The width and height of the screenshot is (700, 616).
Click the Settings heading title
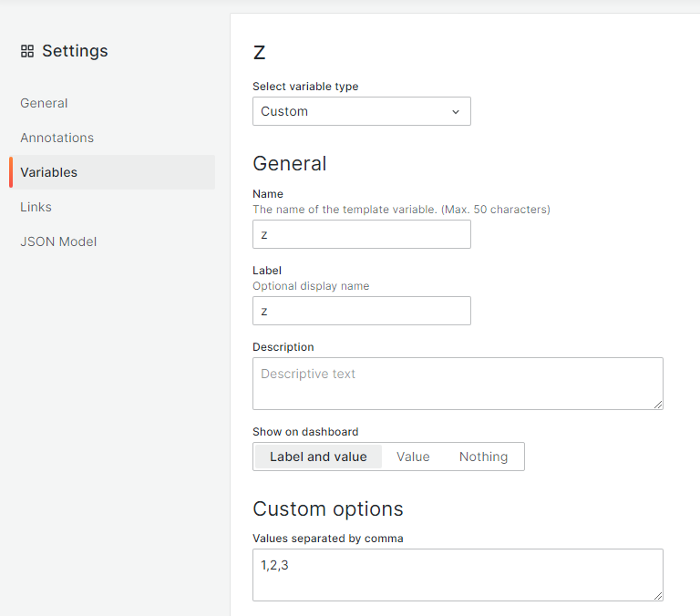(x=75, y=51)
